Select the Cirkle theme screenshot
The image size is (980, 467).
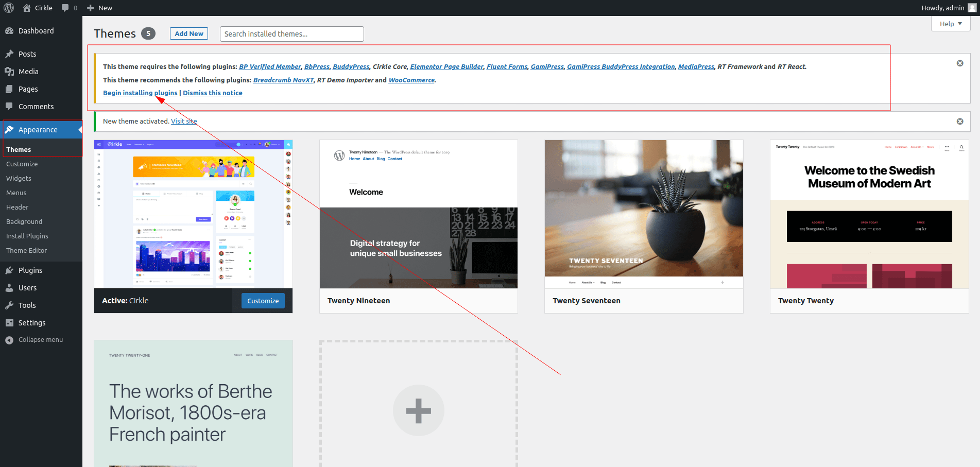coord(194,214)
